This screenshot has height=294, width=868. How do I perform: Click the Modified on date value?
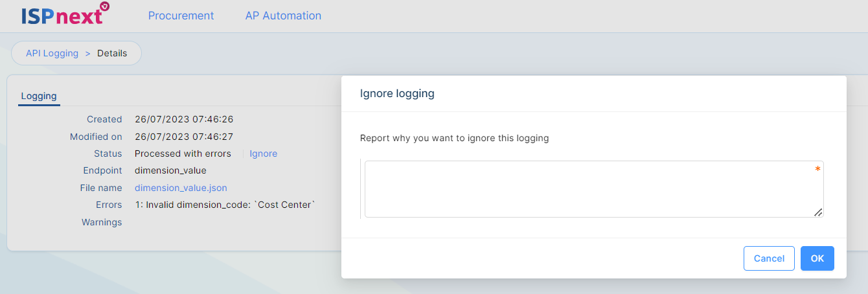[184, 137]
